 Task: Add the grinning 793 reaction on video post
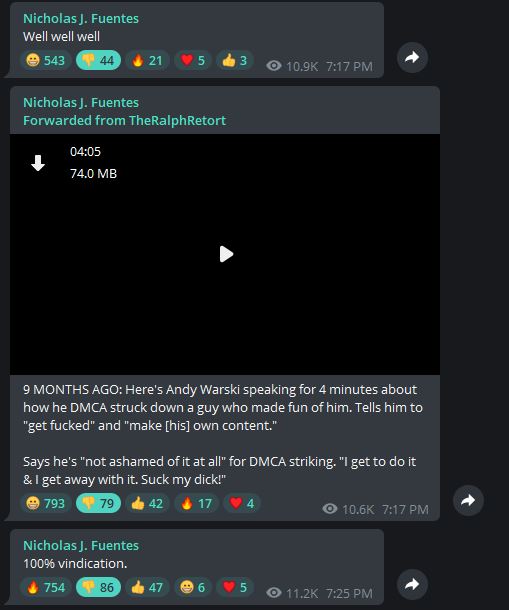(46, 503)
